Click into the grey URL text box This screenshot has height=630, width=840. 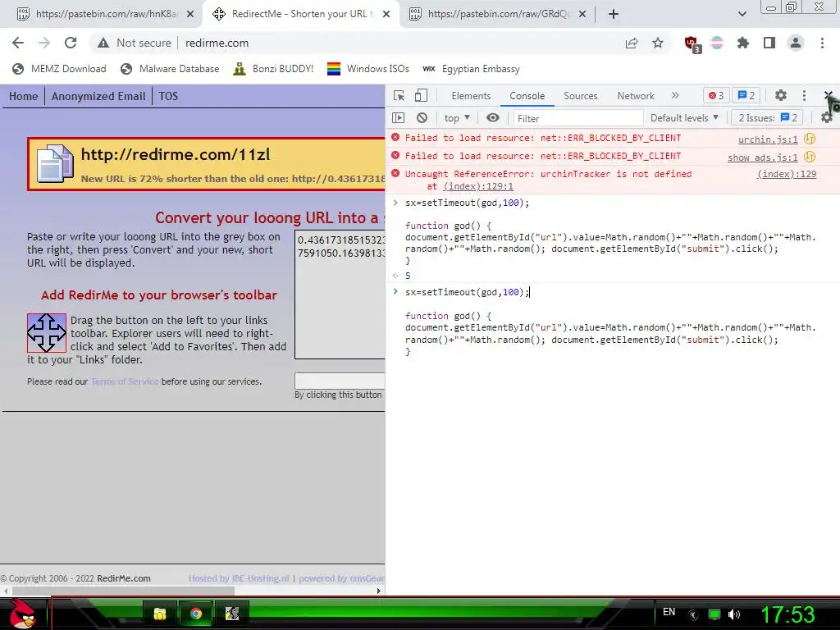(x=340, y=294)
